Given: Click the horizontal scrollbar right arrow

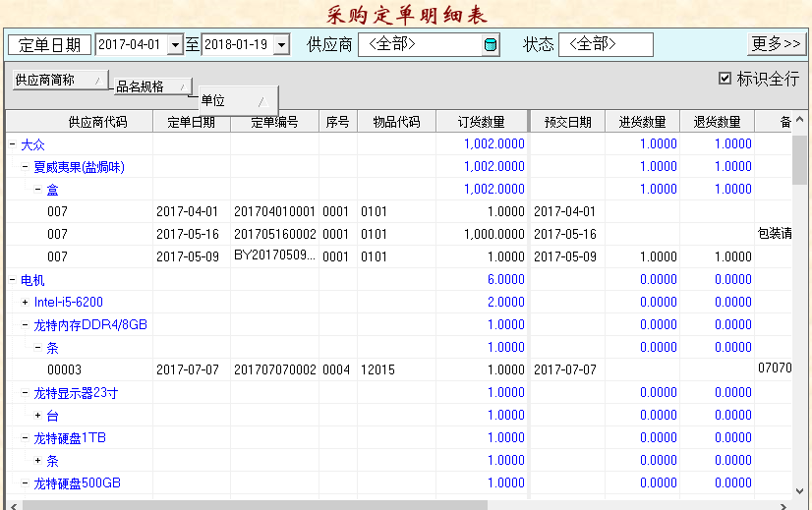Looking at the screenshot, I should (783, 506).
